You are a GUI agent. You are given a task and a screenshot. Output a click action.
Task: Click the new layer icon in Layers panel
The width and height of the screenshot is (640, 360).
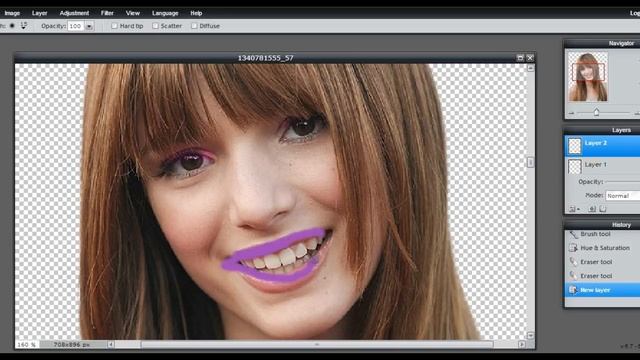(x=592, y=209)
